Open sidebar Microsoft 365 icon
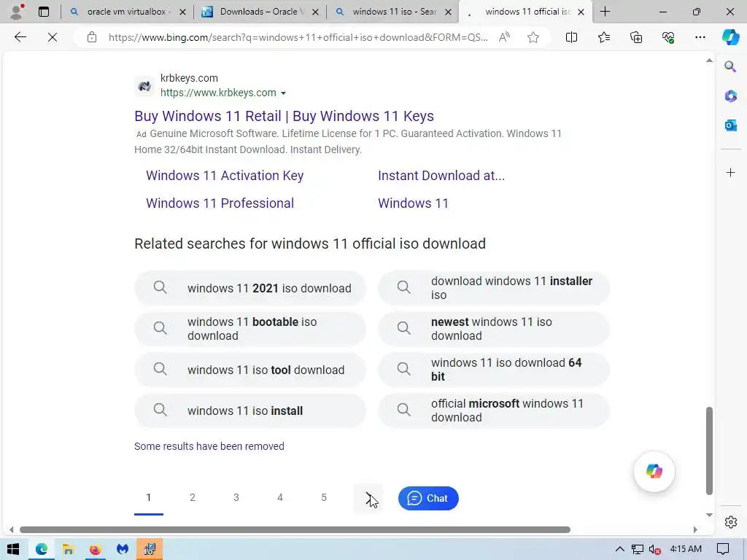 (730, 96)
